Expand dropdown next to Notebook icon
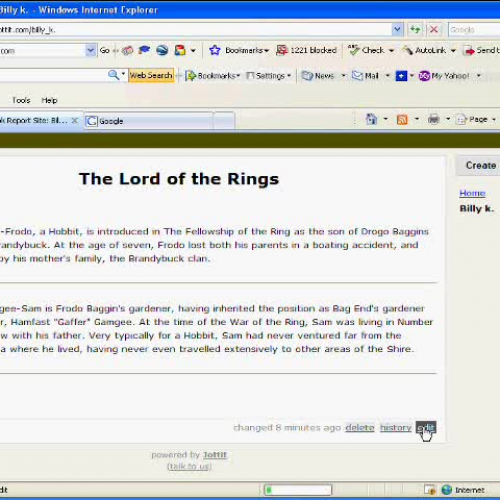Image resolution: width=500 pixels, height=500 pixels. coord(193,51)
